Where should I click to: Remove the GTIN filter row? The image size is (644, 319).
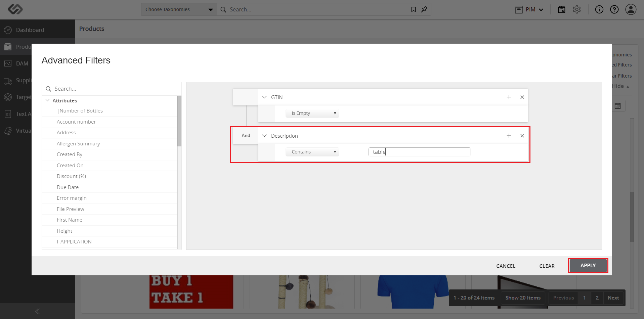point(522,97)
